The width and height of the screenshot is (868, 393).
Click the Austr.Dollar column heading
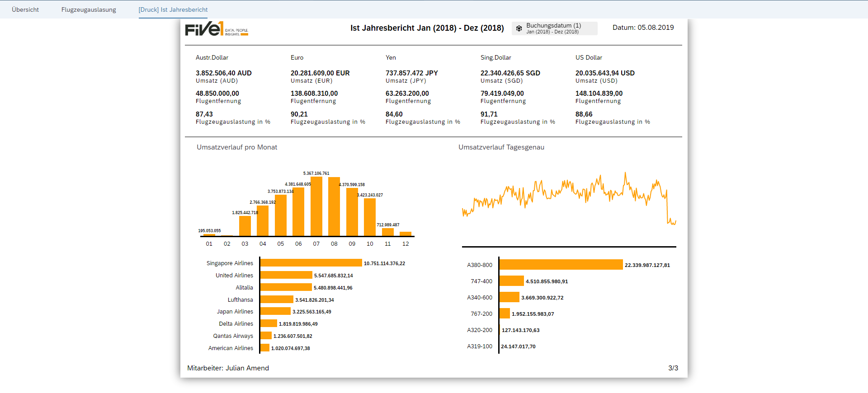click(212, 58)
